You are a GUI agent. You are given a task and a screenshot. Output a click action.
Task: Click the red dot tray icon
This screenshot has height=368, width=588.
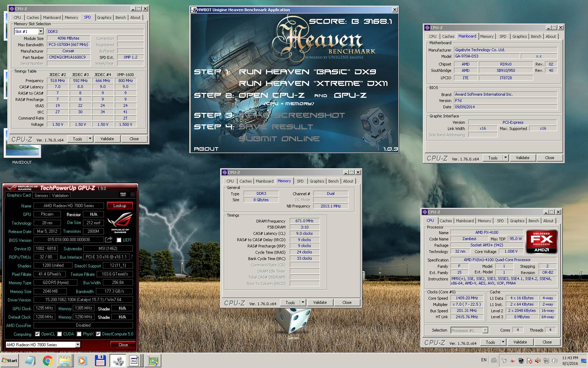click(513, 360)
